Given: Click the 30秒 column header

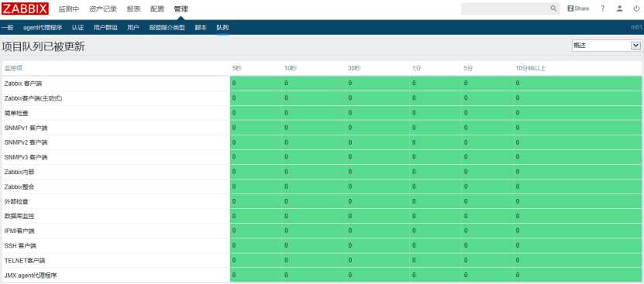Looking at the screenshot, I should (x=354, y=69).
